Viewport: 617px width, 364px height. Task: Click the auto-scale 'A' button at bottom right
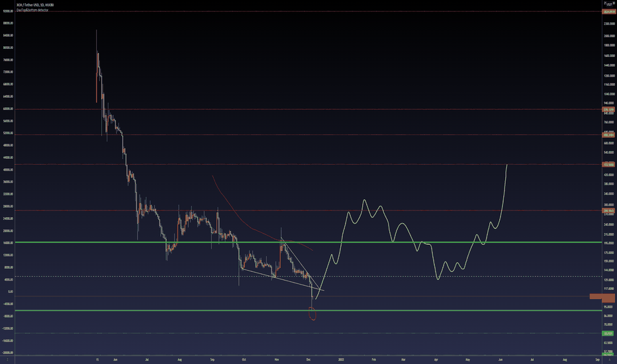click(610, 359)
